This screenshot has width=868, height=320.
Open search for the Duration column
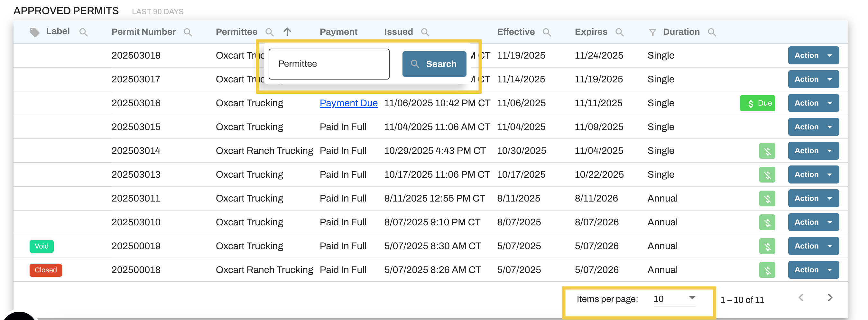click(x=712, y=33)
